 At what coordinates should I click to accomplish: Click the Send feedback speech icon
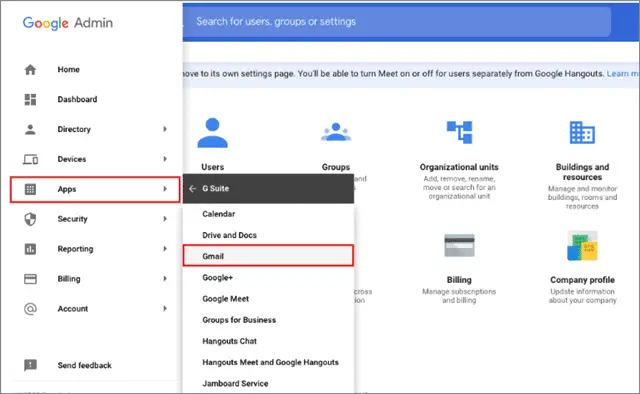tap(30, 365)
